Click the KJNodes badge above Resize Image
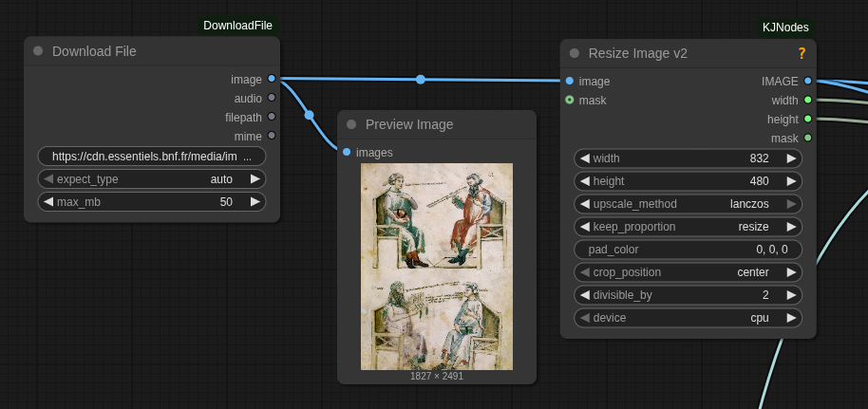 (785, 28)
